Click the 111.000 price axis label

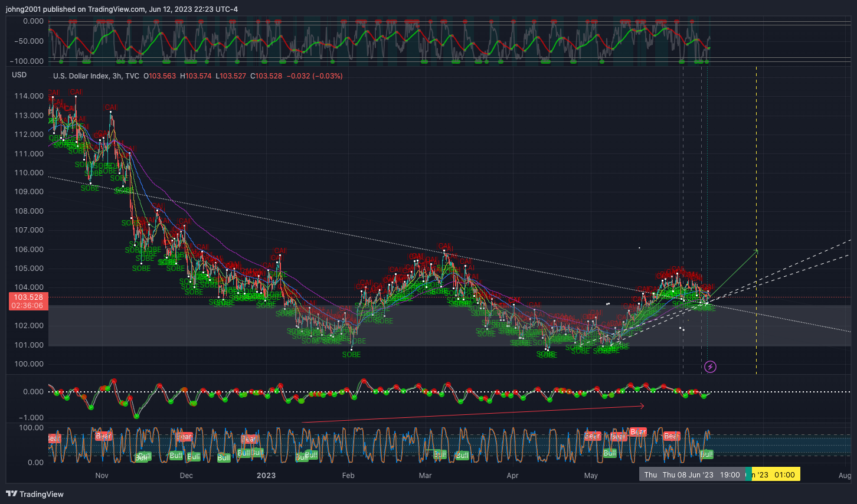29,154
